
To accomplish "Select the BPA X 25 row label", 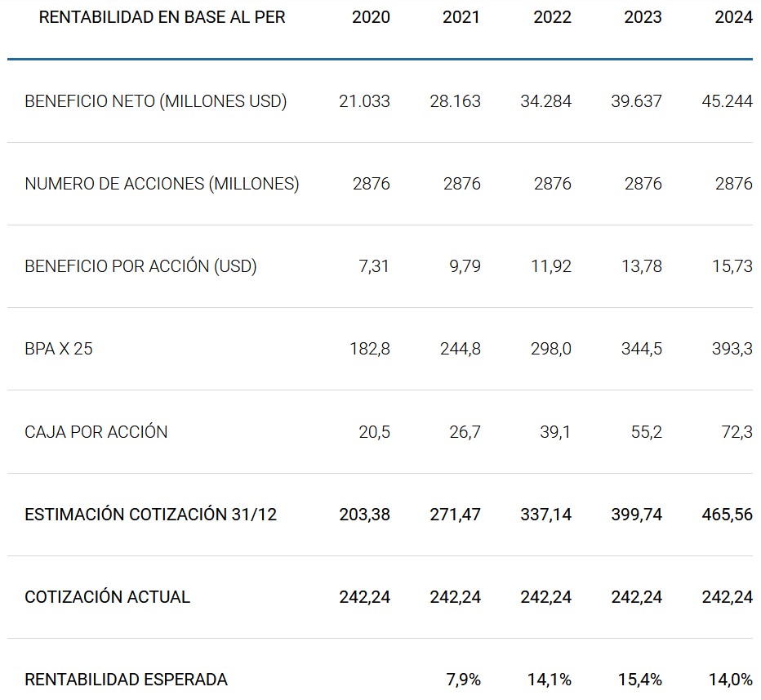I will [59, 349].
